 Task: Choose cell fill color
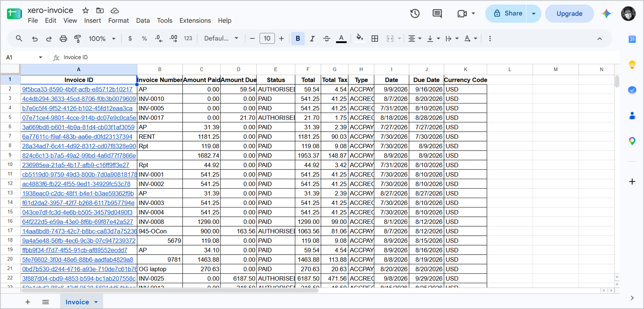click(359, 39)
